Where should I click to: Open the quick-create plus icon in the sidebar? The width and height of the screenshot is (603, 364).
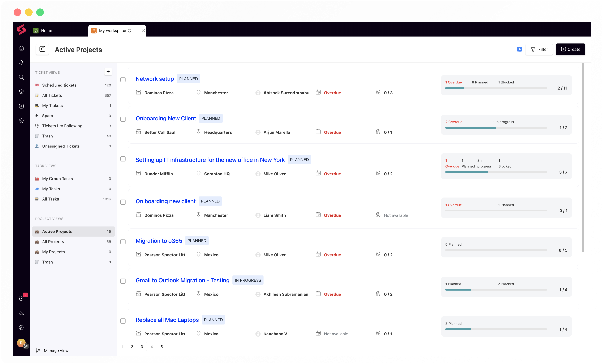21,106
